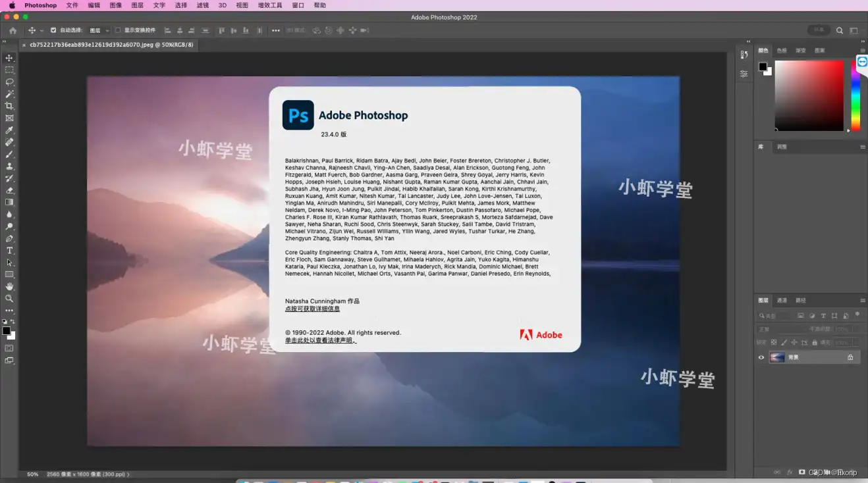Click the pixel layer filter icon

pyautogui.click(x=801, y=316)
